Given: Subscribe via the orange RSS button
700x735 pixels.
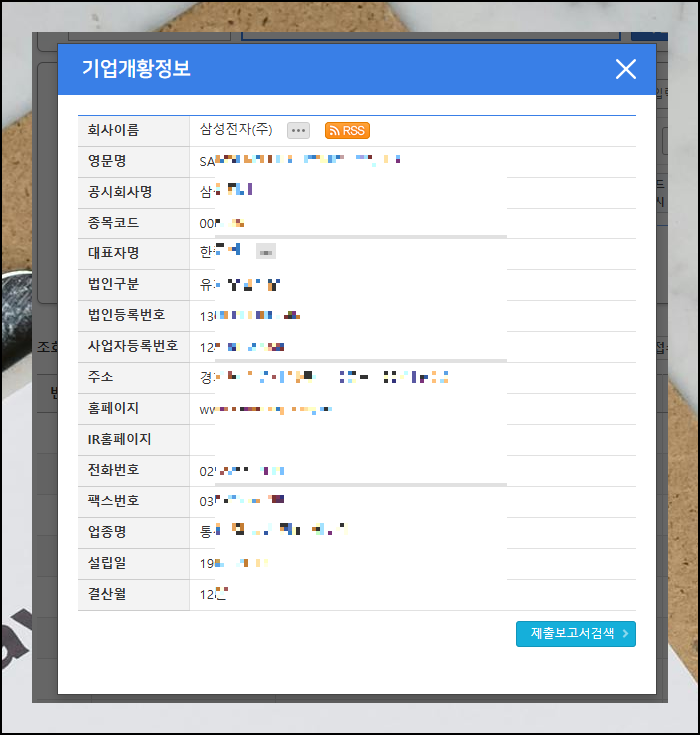Looking at the screenshot, I should click(347, 130).
